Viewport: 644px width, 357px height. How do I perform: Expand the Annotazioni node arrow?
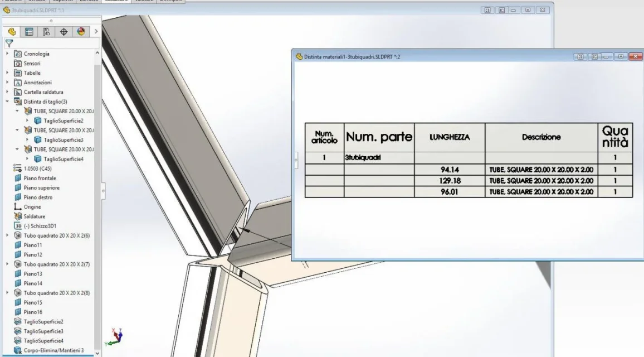(7, 82)
